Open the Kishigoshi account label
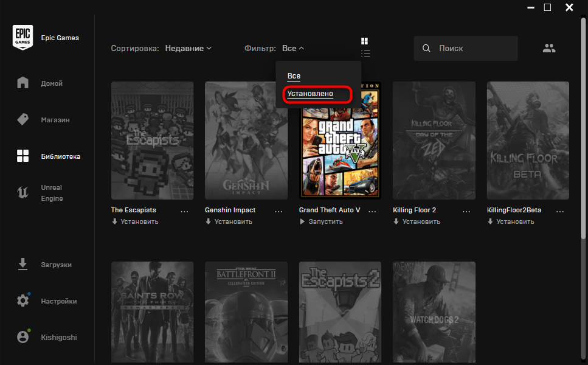 (x=59, y=338)
